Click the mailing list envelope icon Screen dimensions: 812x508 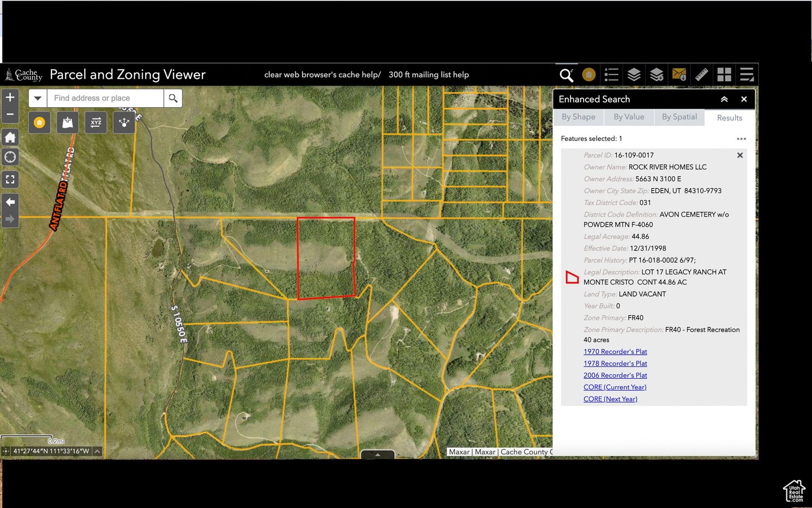679,75
